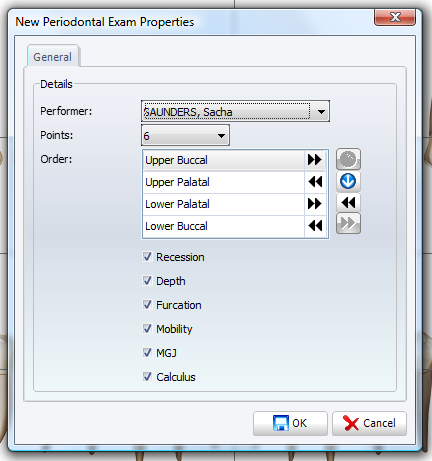
Task: Select the Lower Buccal row in Order list
Action: [223, 226]
